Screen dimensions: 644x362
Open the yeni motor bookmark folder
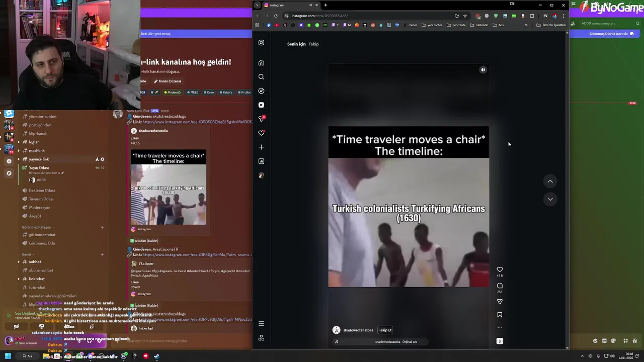click(432, 25)
